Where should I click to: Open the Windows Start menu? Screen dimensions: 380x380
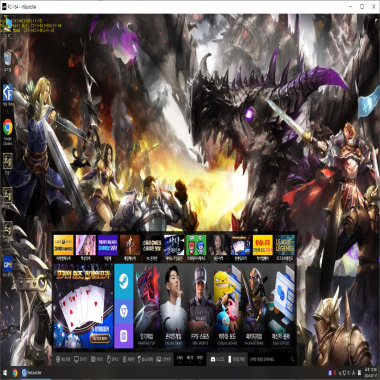point(5,373)
